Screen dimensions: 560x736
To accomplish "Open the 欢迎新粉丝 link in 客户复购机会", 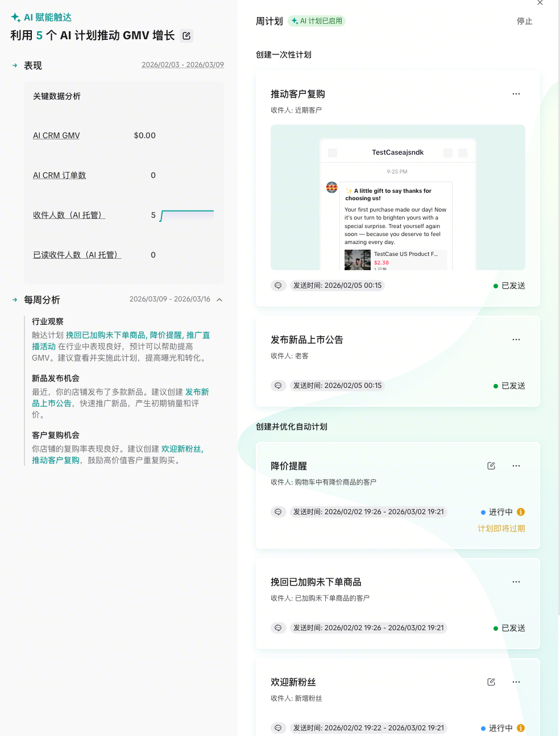I will [181, 449].
